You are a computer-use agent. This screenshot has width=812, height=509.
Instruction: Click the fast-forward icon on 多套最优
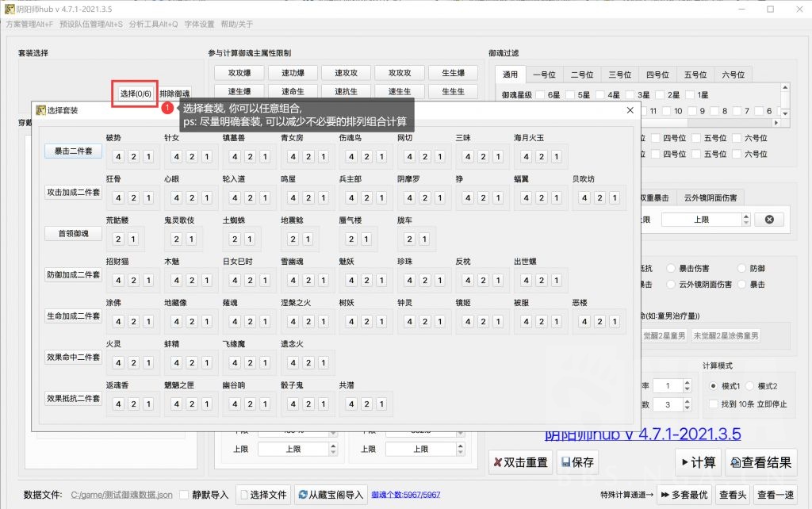[x=665, y=495]
